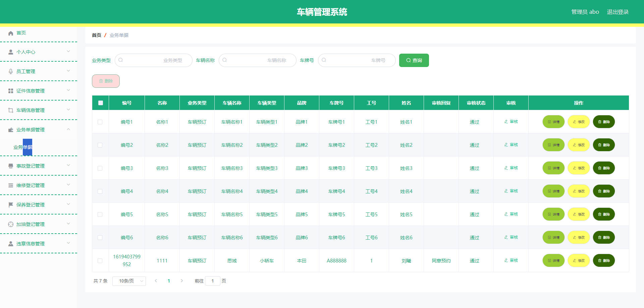The width and height of the screenshot is (644, 308).
Task: Go to the next page arrow
Action: tap(182, 281)
